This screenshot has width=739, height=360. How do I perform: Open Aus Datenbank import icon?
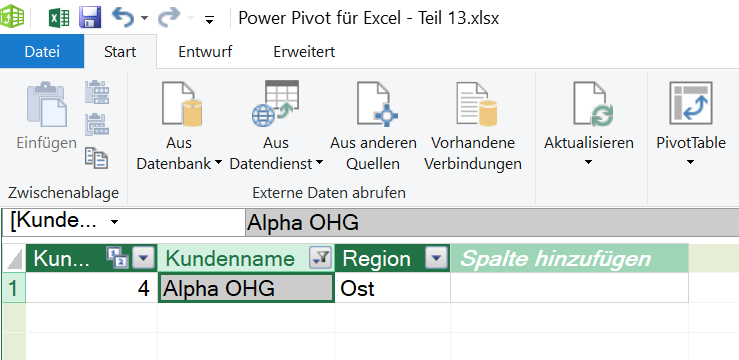pyautogui.click(x=181, y=104)
